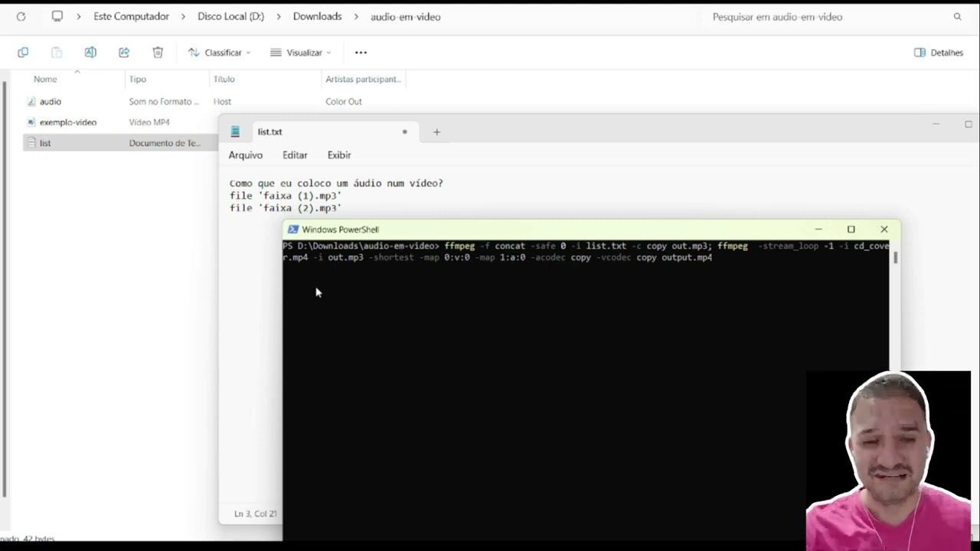Expand the chevron after Este Computador
The width and height of the screenshot is (980, 551).
tap(184, 16)
